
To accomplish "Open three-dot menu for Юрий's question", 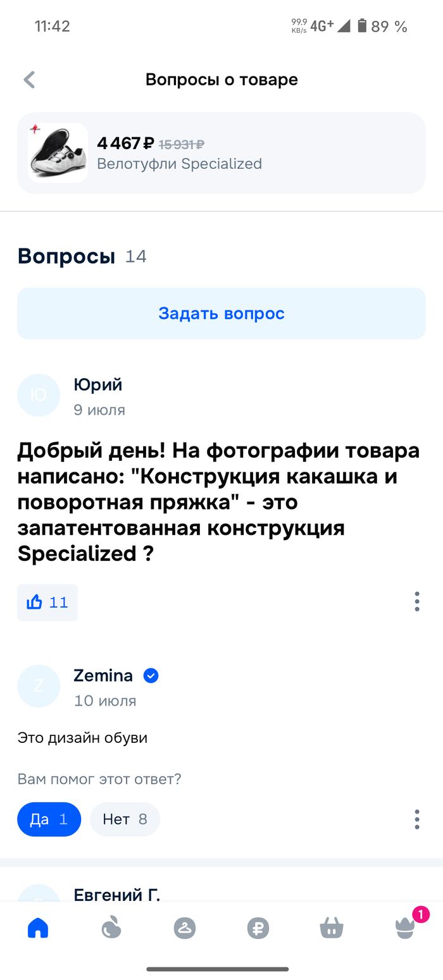I will coord(416,601).
